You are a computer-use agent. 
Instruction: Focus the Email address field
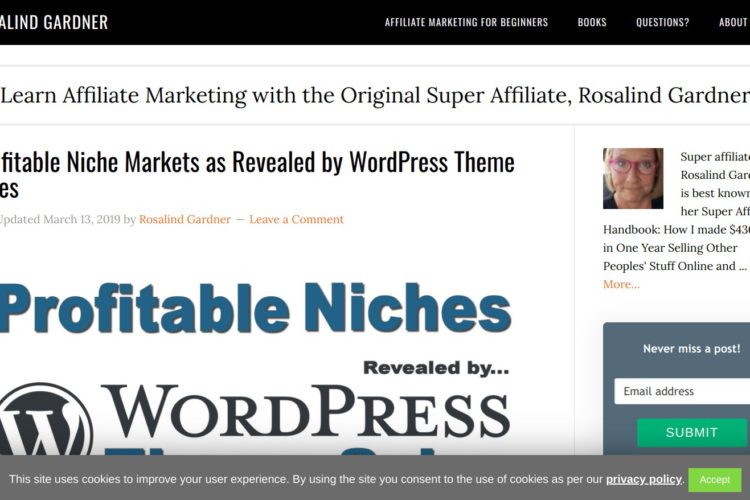[682, 391]
